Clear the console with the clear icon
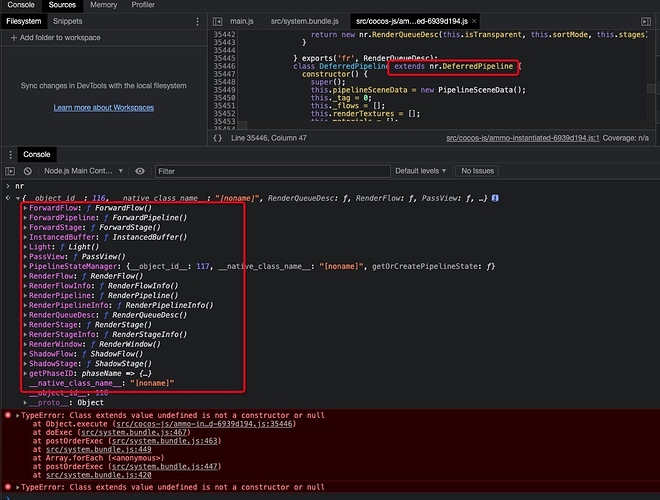The width and height of the screenshot is (660, 500). tap(28, 171)
